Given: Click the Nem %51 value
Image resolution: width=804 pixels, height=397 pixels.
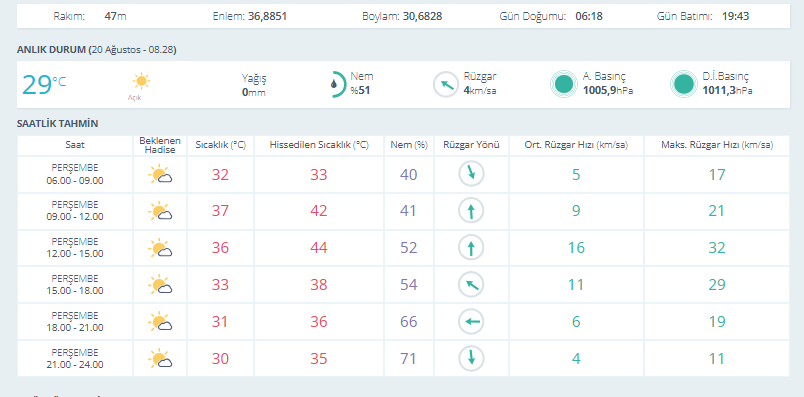Looking at the screenshot, I should tap(360, 91).
